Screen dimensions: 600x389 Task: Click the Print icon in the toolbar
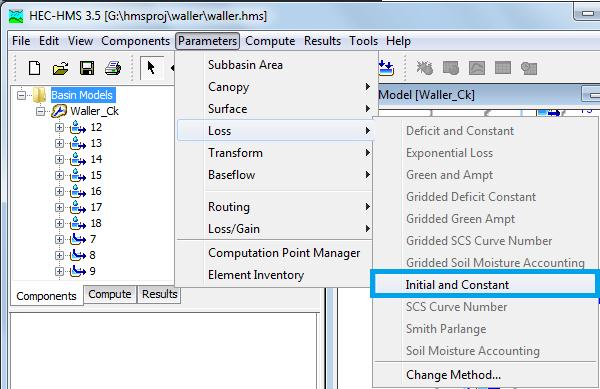tap(113, 68)
